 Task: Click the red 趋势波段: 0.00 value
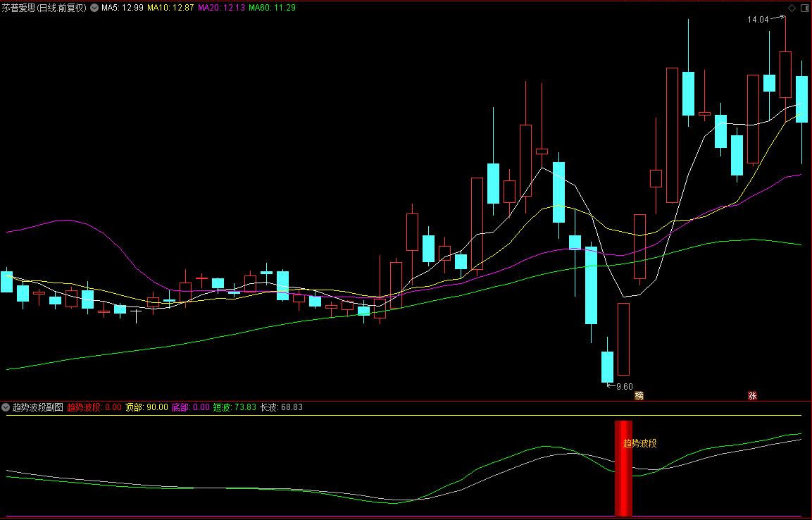pyautogui.click(x=94, y=407)
